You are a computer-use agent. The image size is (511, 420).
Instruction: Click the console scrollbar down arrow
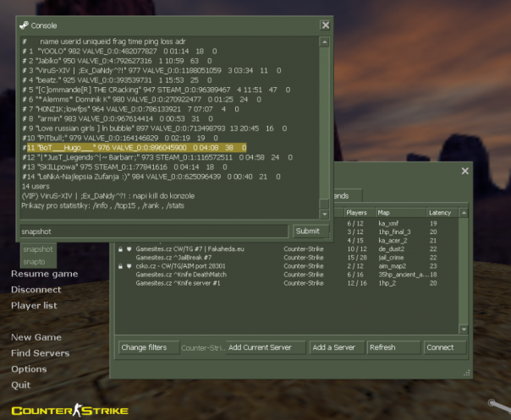(324, 215)
